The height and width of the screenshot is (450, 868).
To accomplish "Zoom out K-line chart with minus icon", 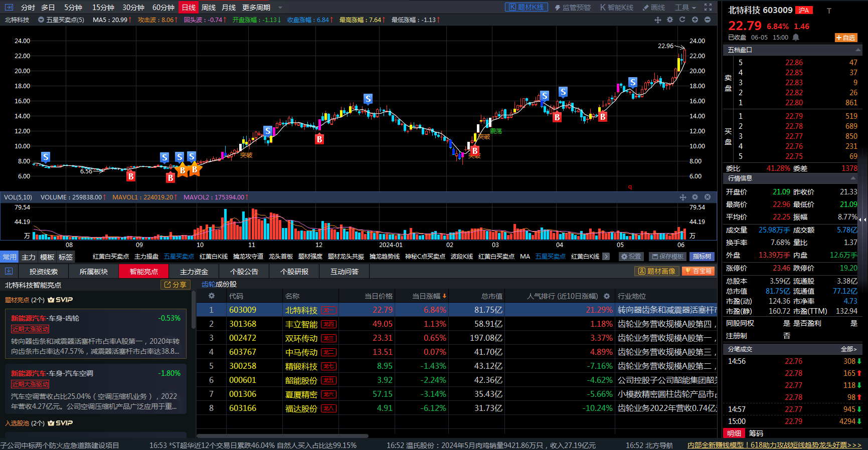I will click(708, 20).
